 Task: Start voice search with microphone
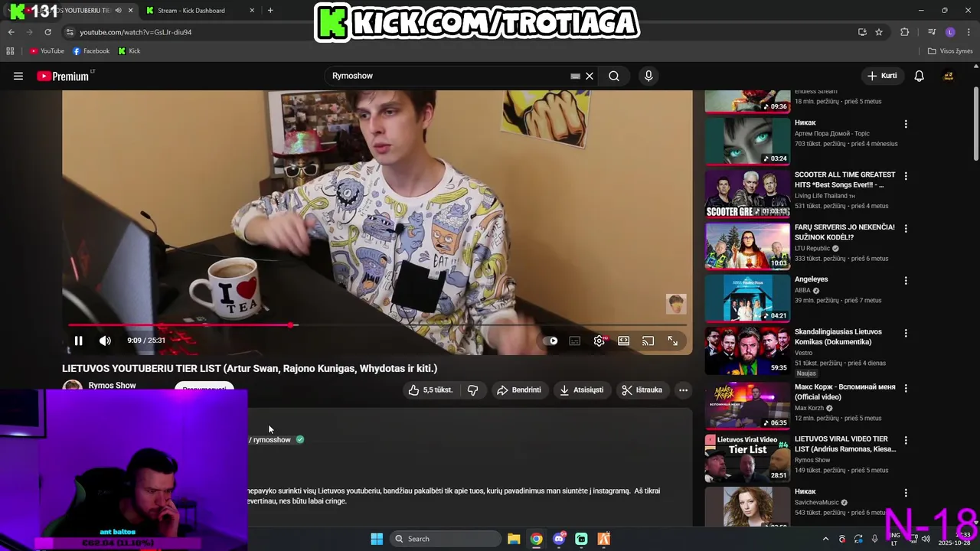point(648,76)
